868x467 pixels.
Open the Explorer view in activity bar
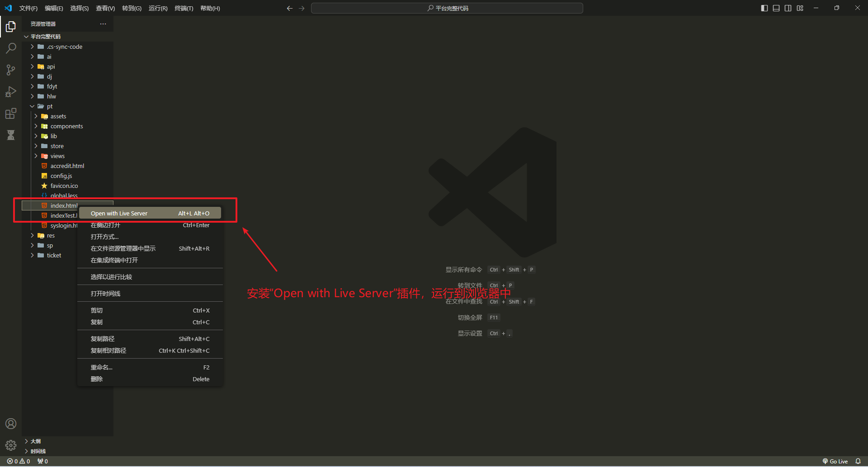point(11,27)
